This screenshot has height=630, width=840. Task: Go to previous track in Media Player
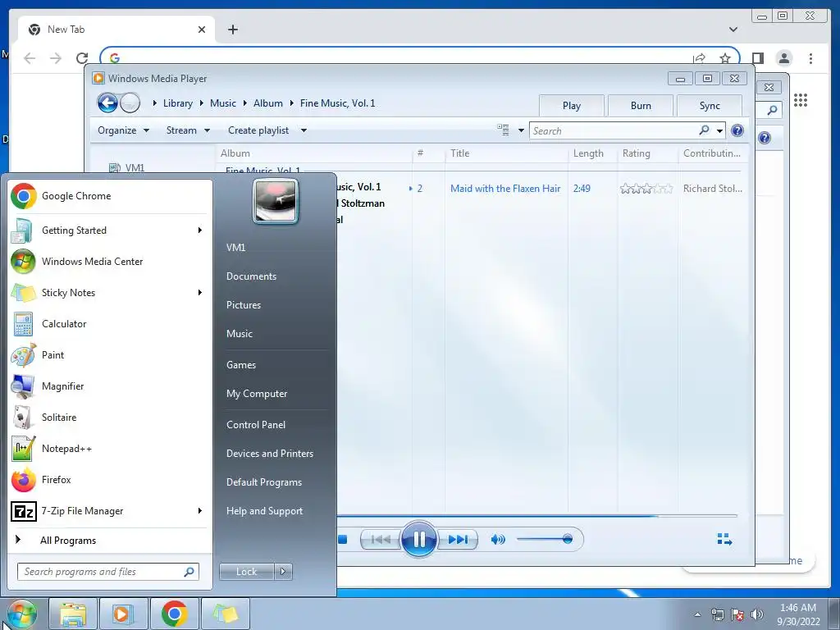381,540
